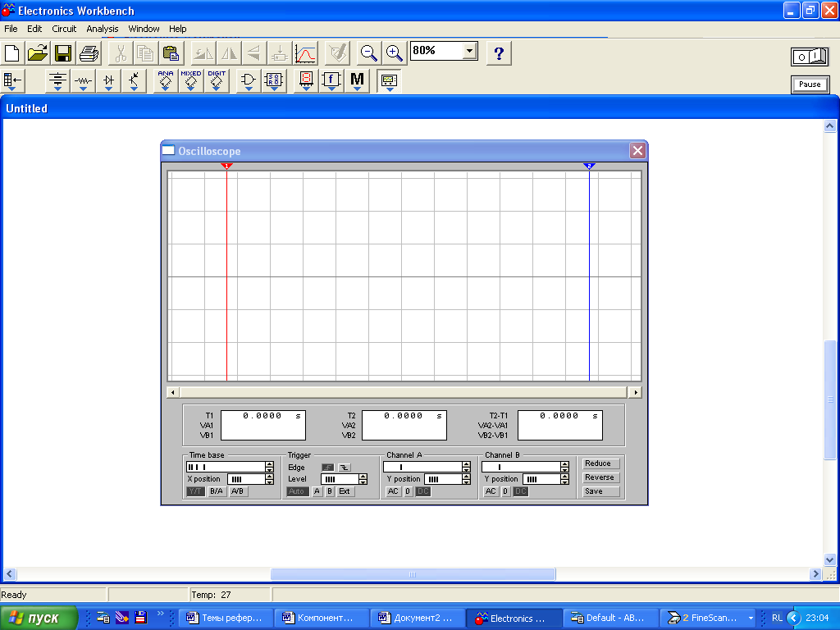This screenshot has width=840, height=630.
Task: Open the Basic resistor parts bin
Action: pos(83,81)
